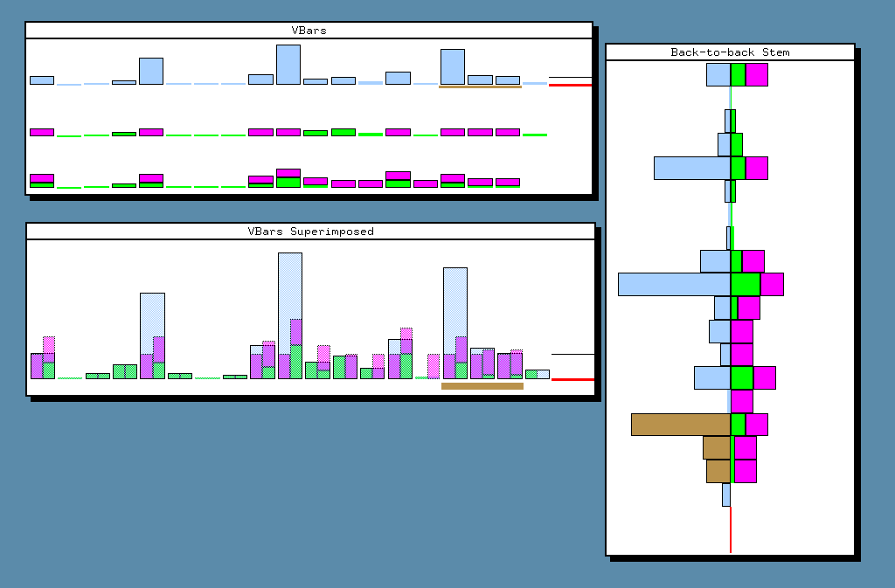Click the wide brown bar in Back-to-back Stem
The width and height of the screenshot is (895, 588).
pos(681,425)
